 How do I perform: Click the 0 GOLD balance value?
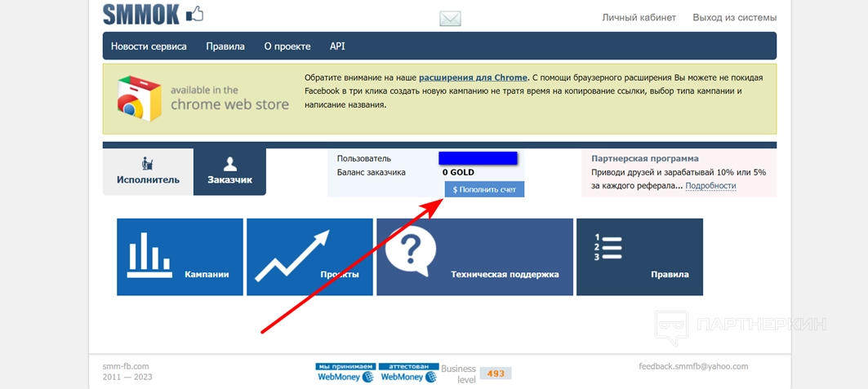point(458,172)
